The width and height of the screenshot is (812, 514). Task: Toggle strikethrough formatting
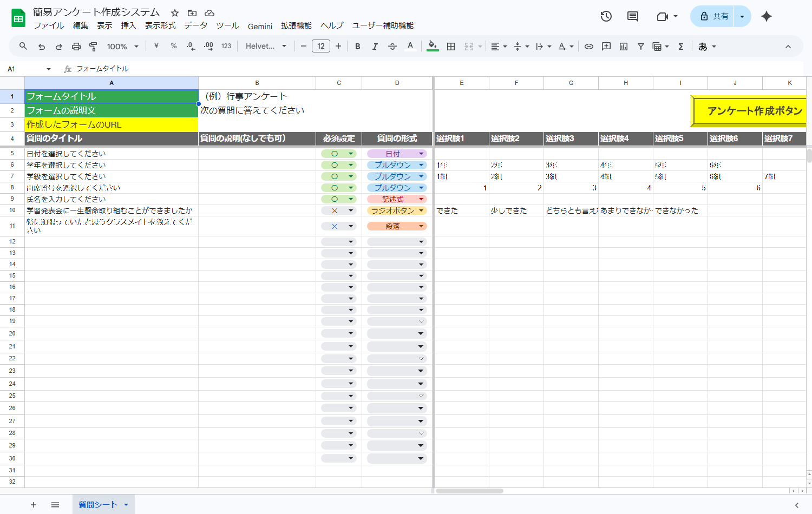tap(392, 47)
